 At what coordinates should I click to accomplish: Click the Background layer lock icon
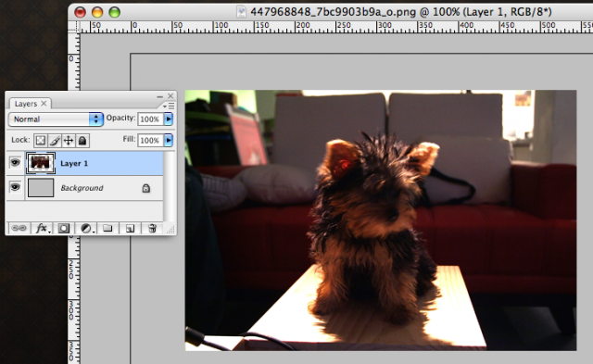[146, 188]
